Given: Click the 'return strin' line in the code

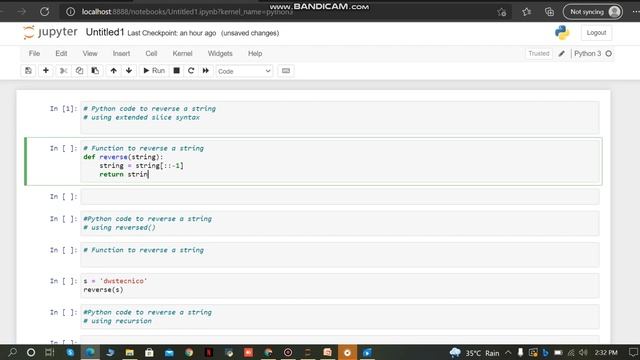Looking at the screenshot, I should (x=124, y=174).
